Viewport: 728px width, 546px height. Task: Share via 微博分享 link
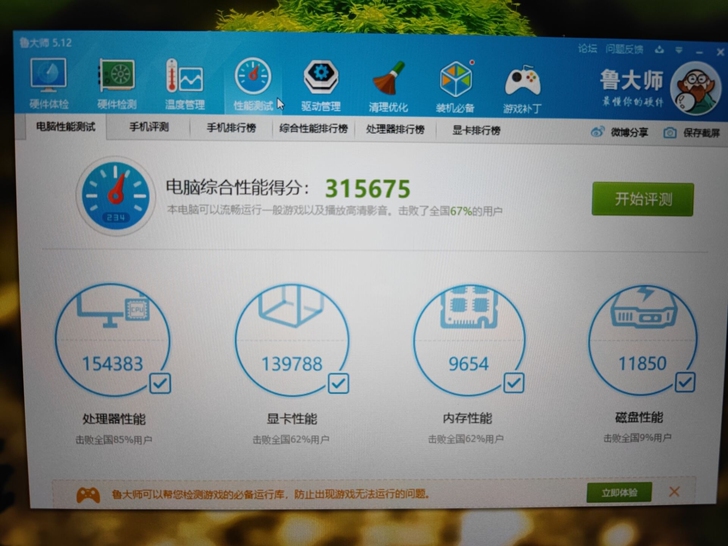630,132
